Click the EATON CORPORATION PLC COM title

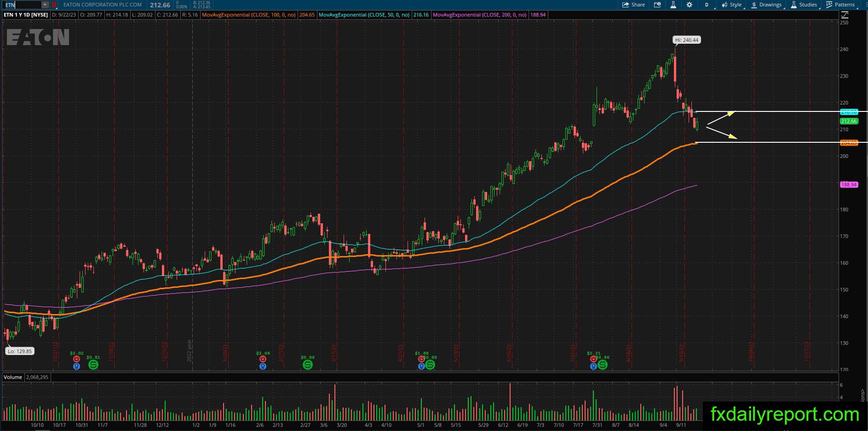[x=103, y=5]
